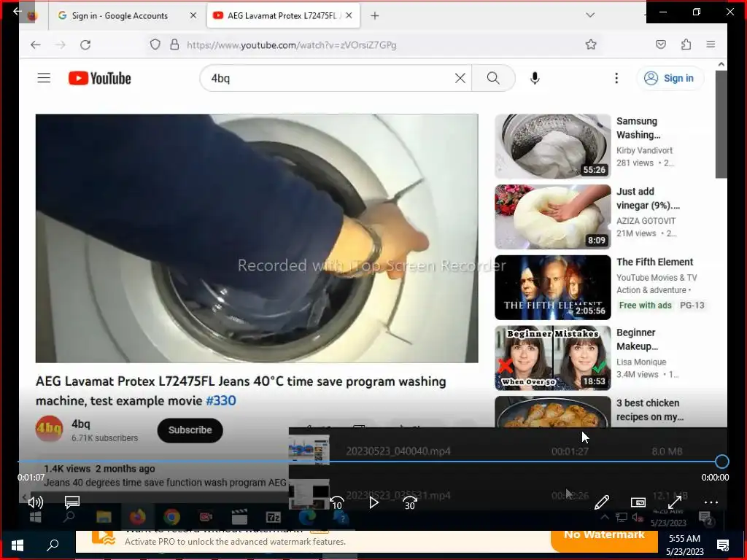Click the YouTube logo
The height and width of the screenshot is (560, 747).
point(99,78)
